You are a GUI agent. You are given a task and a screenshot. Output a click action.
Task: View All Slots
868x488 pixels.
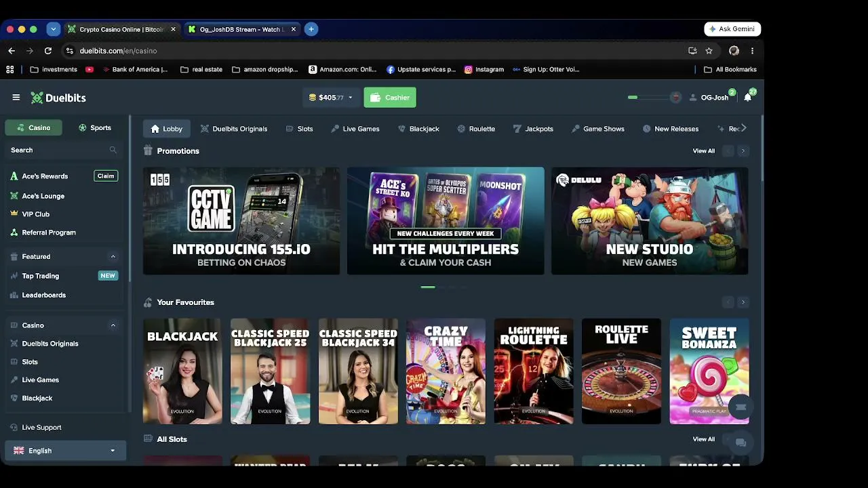click(x=704, y=439)
